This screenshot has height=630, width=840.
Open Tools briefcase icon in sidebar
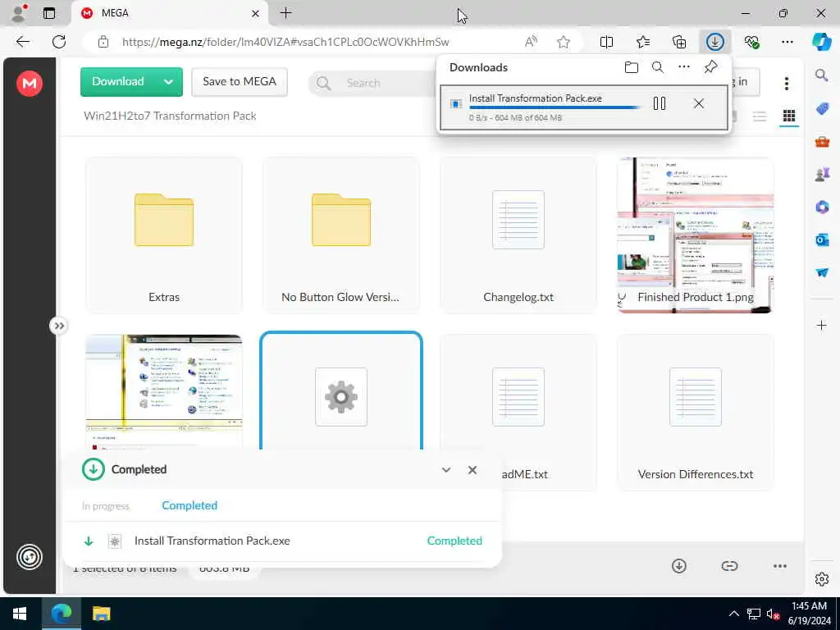pos(822,141)
